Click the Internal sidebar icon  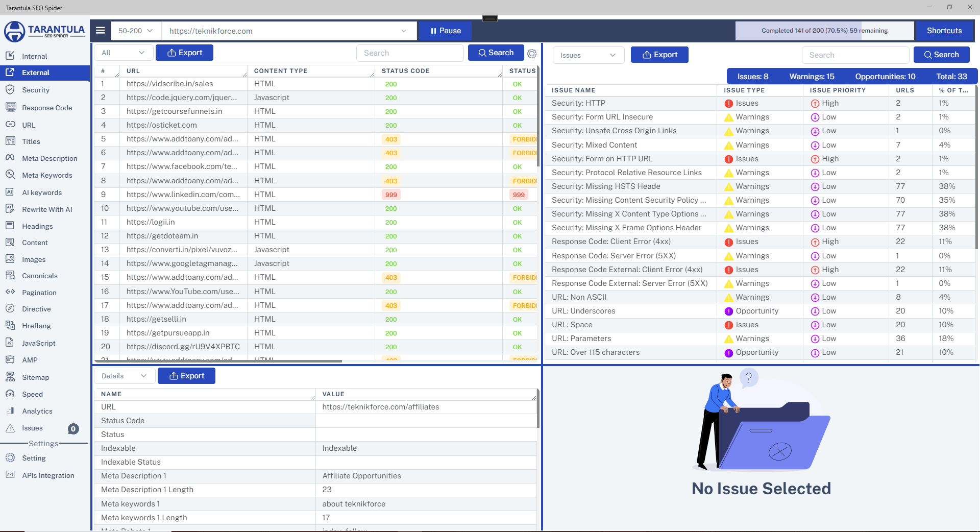click(10, 55)
